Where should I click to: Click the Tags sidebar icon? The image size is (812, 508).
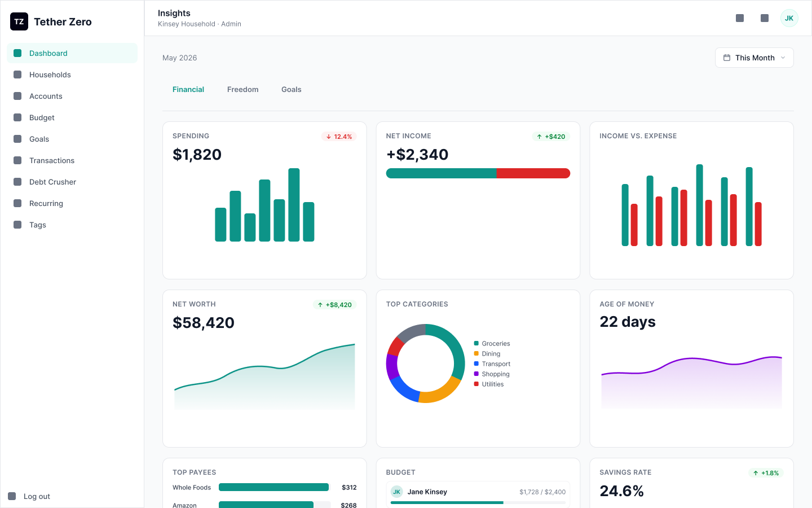tap(17, 225)
